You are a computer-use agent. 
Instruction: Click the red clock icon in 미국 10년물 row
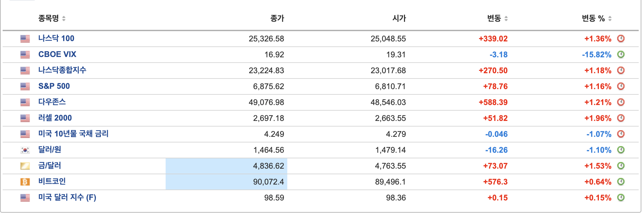[x=621, y=134]
